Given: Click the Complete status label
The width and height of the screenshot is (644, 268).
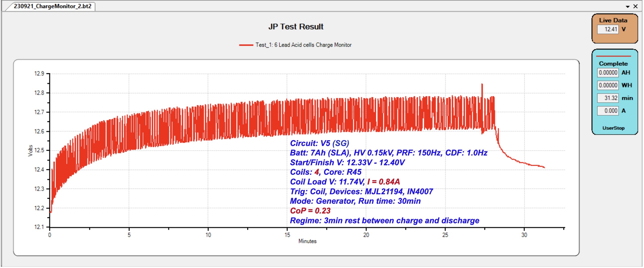Looking at the screenshot, I should [x=613, y=63].
